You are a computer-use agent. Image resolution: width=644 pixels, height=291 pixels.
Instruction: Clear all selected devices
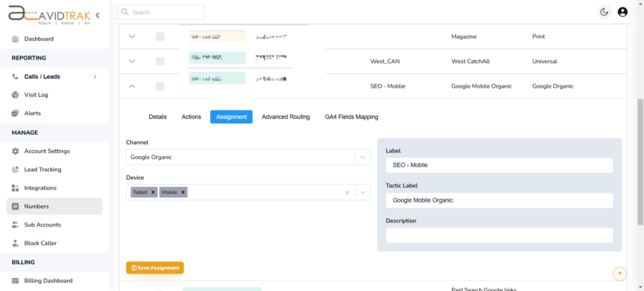pyautogui.click(x=347, y=193)
